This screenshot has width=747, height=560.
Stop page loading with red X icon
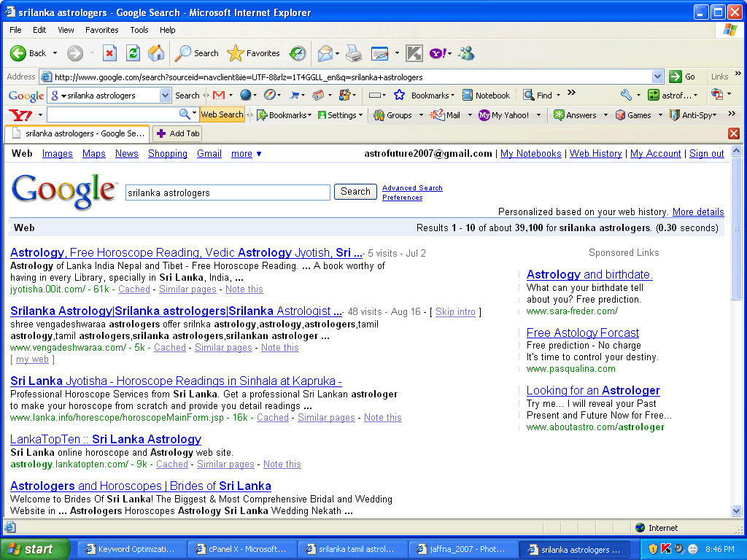[x=109, y=53]
